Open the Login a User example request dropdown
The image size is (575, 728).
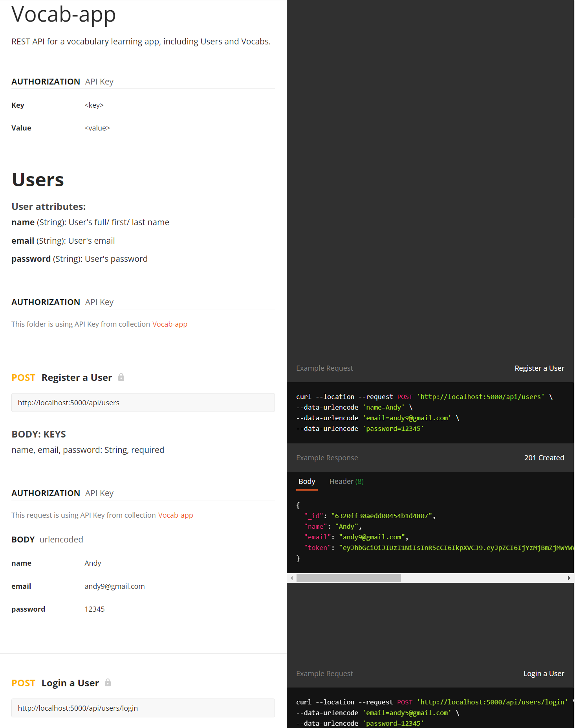(x=544, y=674)
